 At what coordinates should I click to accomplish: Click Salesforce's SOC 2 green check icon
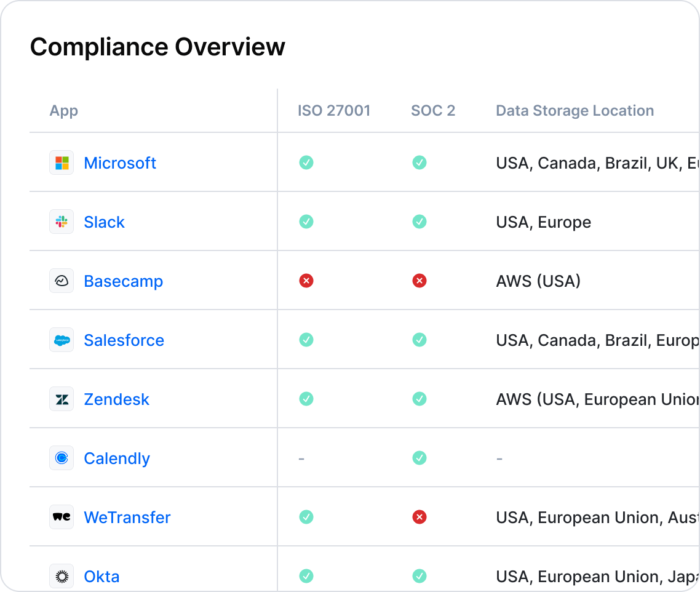[419, 340]
